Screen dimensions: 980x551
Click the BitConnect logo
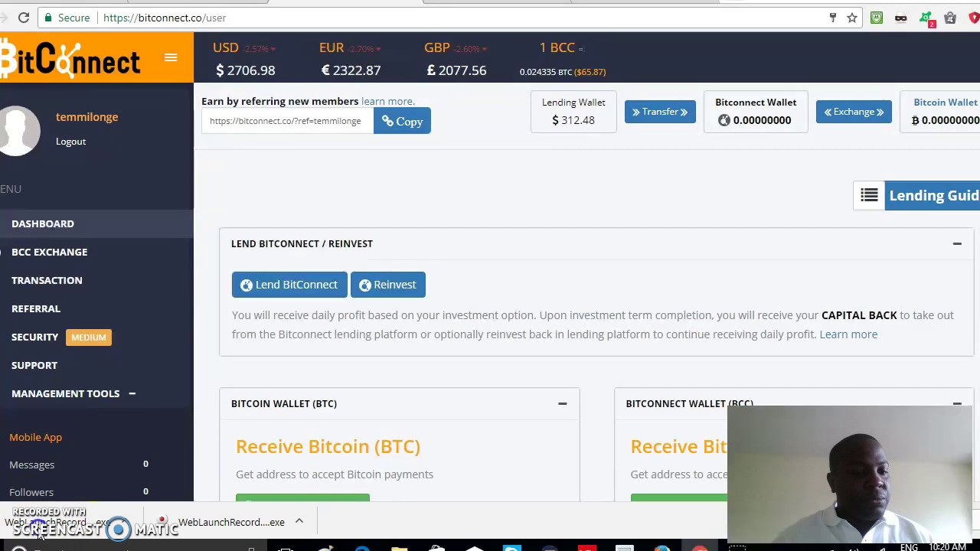[70, 59]
